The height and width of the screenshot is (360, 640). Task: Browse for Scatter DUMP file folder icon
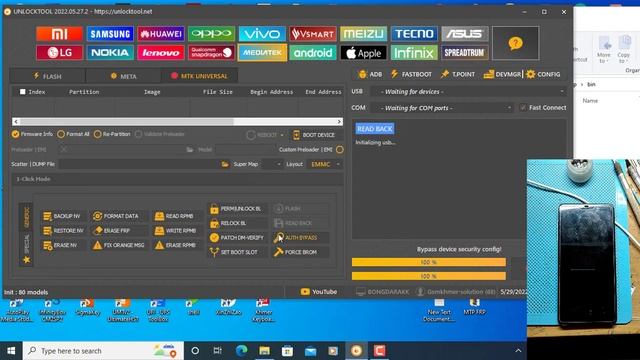click(225, 164)
